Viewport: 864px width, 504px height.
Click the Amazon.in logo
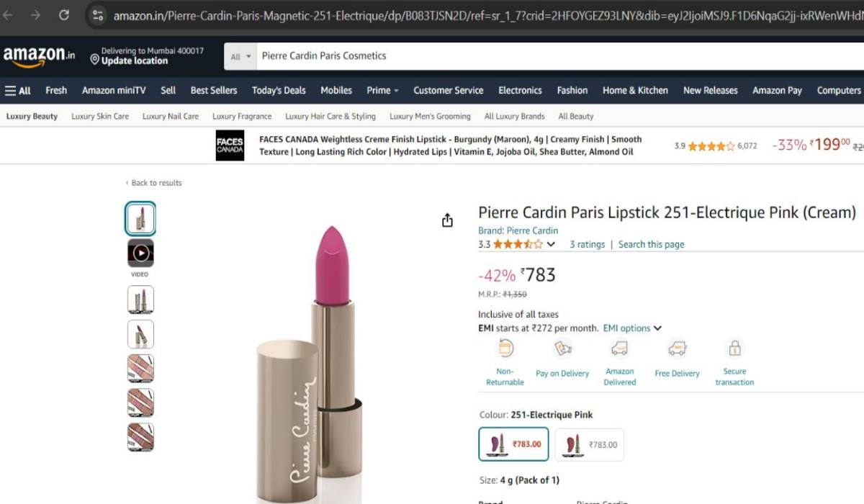[39, 56]
